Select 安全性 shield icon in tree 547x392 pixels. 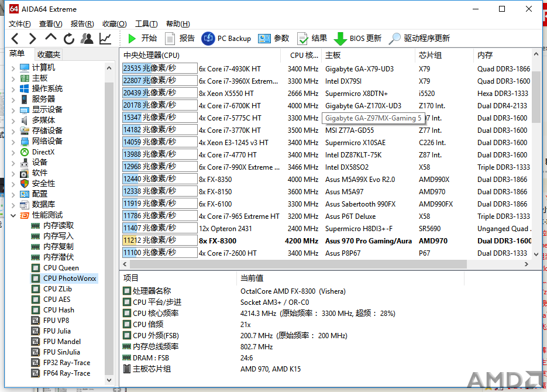tap(25, 184)
